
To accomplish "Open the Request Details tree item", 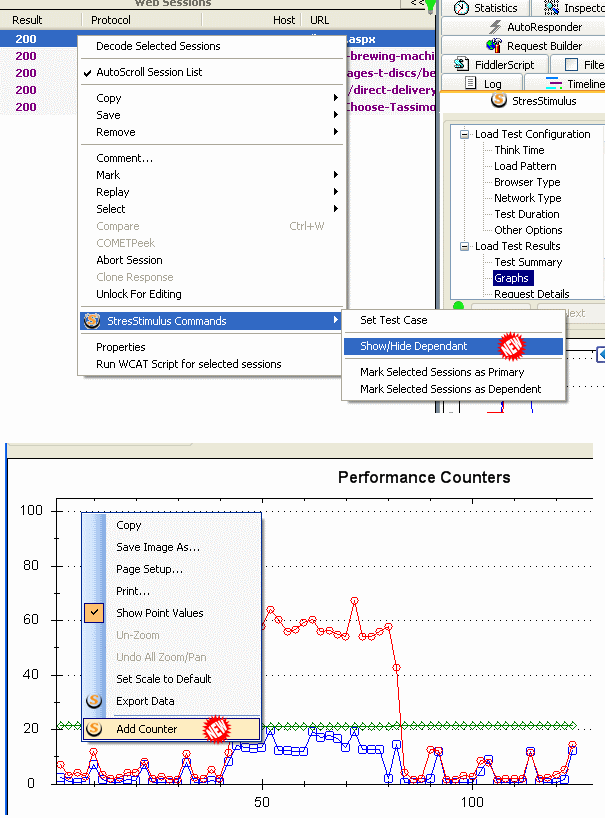I will click(532, 294).
